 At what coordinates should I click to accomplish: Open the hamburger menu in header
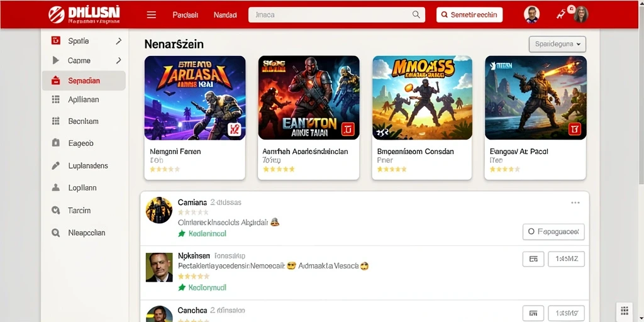point(151,15)
